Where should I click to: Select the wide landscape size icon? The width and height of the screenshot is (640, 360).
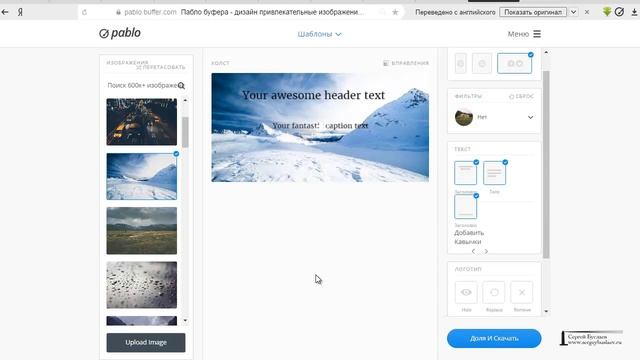click(514, 63)
